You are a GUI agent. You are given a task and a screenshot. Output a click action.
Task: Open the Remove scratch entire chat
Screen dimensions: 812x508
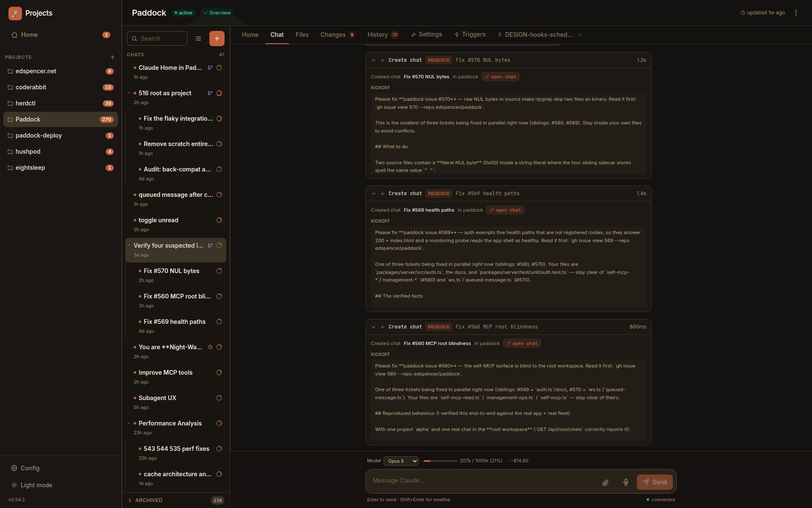point(178,148)
